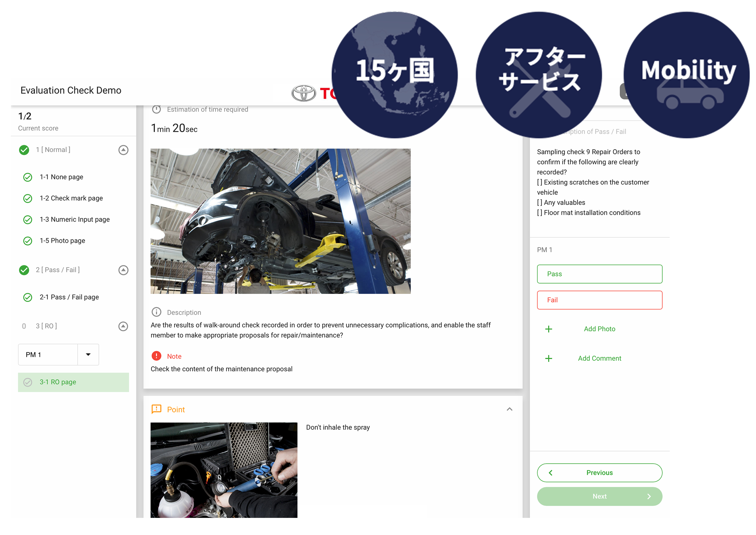The height and width of the screenshot is (535, 756).
Task: Go to Previous page
Action: (600, 473)
